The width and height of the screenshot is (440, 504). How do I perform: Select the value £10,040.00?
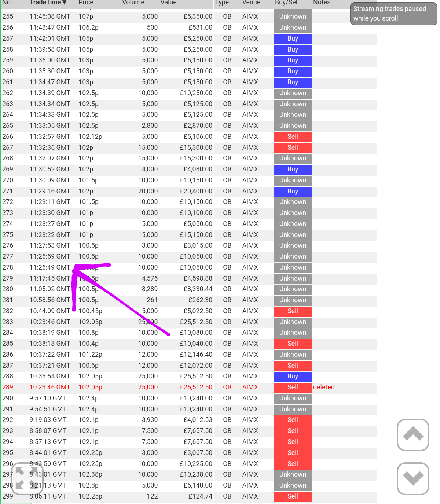click(x=196, y=344)
